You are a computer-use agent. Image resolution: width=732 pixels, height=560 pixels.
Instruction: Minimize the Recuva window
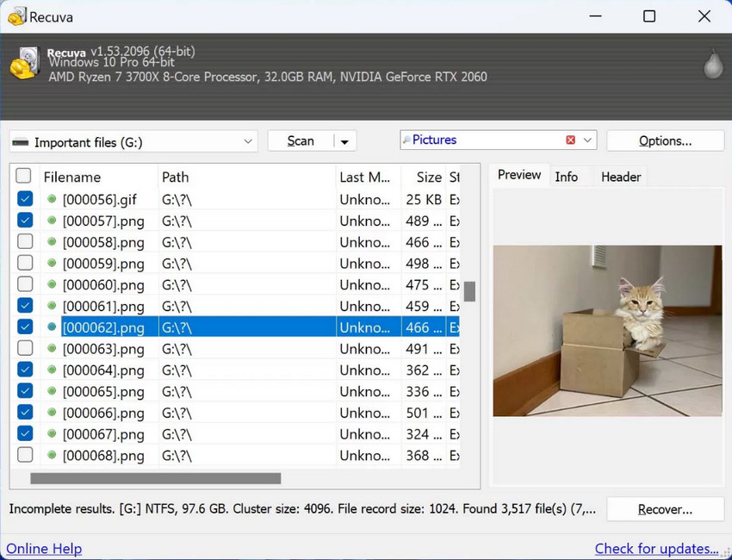point(595,16)
